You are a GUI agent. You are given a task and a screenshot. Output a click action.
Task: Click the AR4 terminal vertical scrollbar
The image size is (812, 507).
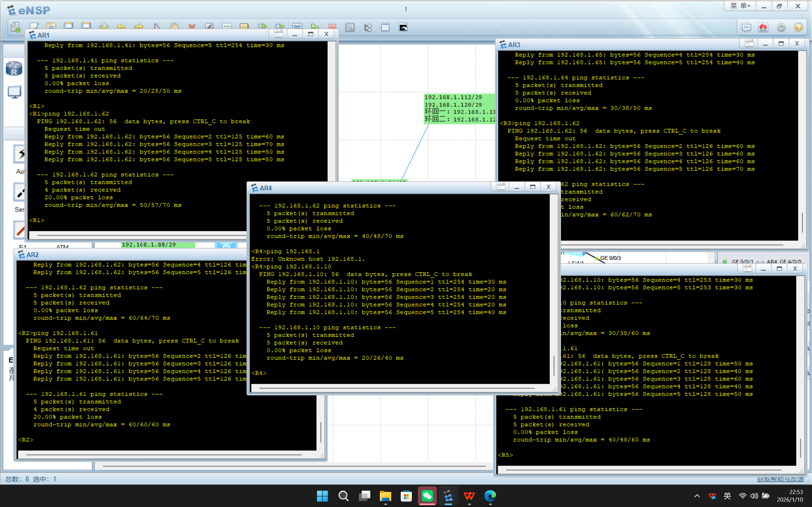554,366
